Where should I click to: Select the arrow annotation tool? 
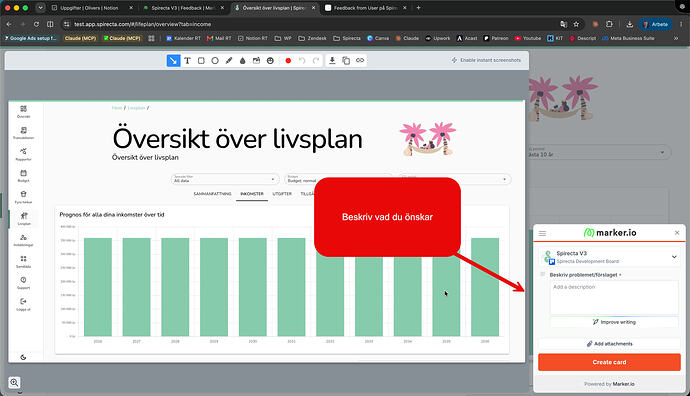click(x=173, y=61)
